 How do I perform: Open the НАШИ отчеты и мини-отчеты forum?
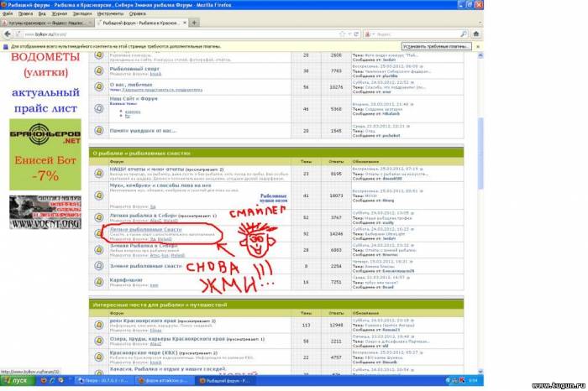(x=147, y=169)
